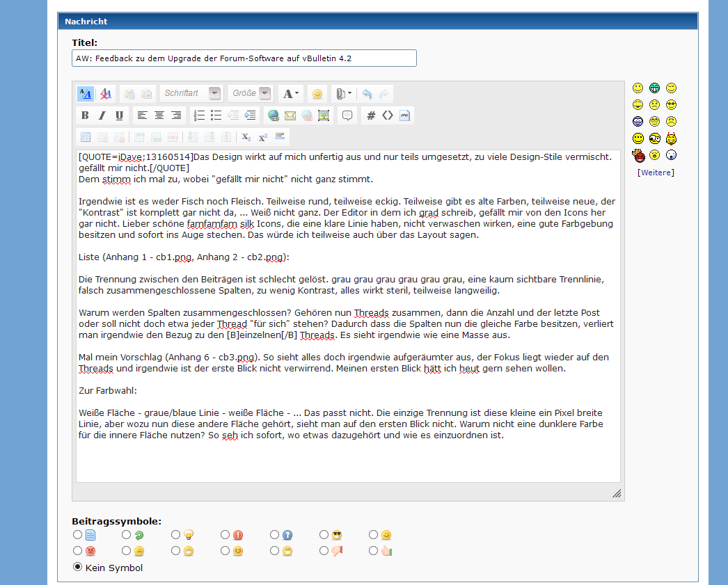
Task: Insert the eye-patch pirate smiley
Action: click(655, 138)
